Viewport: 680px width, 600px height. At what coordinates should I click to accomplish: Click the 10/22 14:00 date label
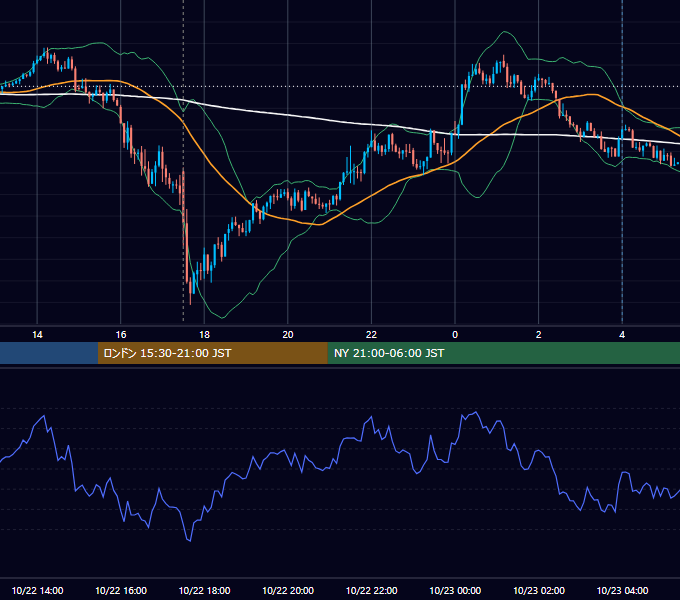pyautogui.click(x=37, y=590)
